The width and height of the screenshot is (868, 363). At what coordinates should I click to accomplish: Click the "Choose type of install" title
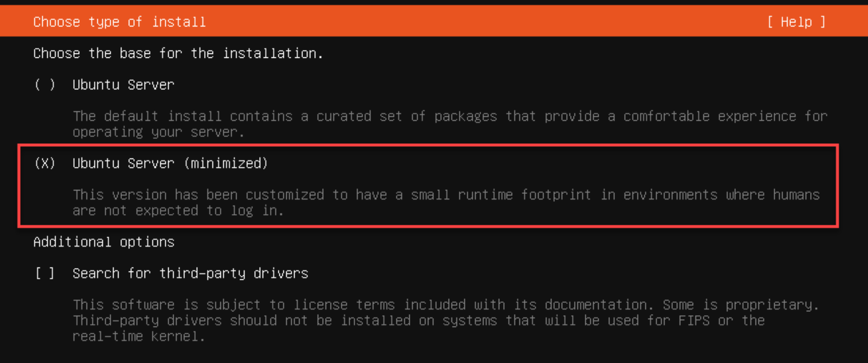(120, 22)
